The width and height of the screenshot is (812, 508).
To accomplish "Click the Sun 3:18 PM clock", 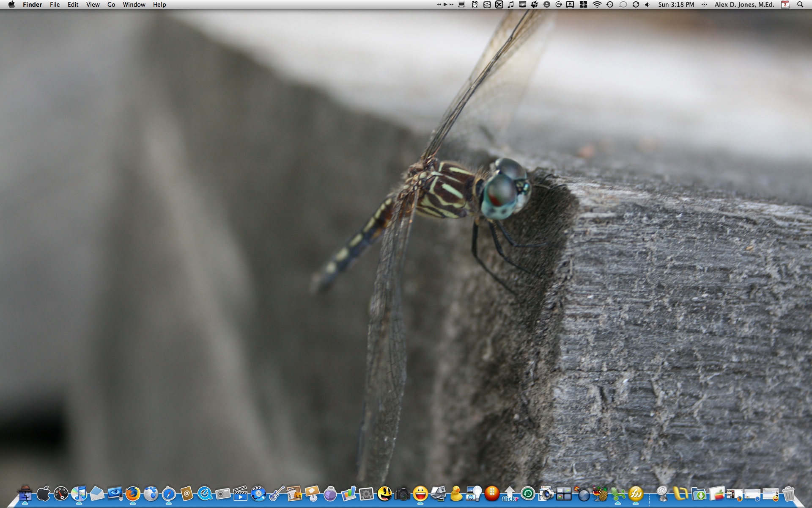I will point(676,5).
